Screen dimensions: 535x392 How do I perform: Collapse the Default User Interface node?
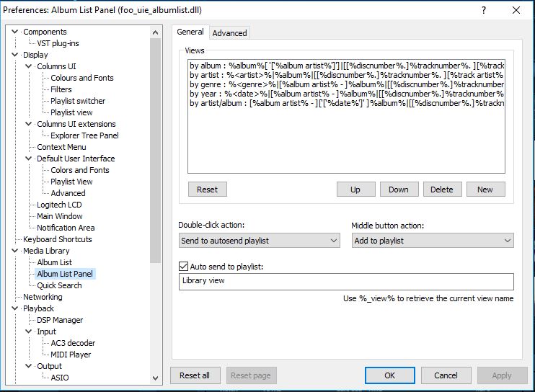[30, 159]
